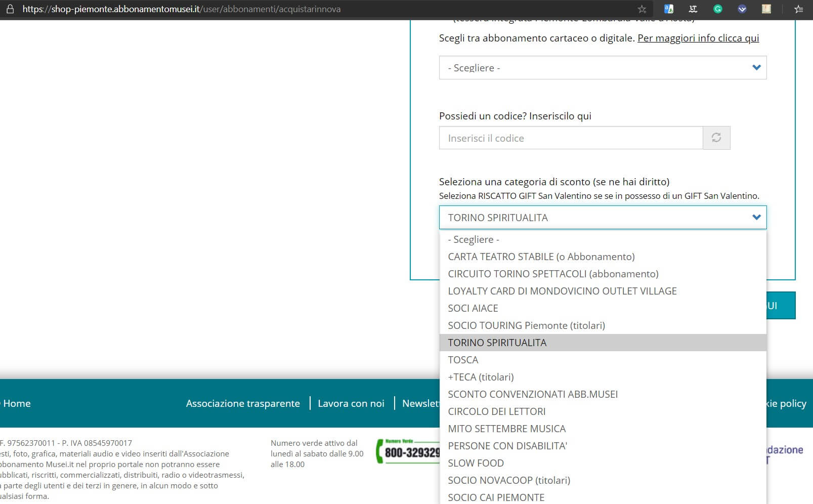813x504 pixels.
Task: Choose PERSONE CON DISABILITA' option
Action: pos(507,446)
